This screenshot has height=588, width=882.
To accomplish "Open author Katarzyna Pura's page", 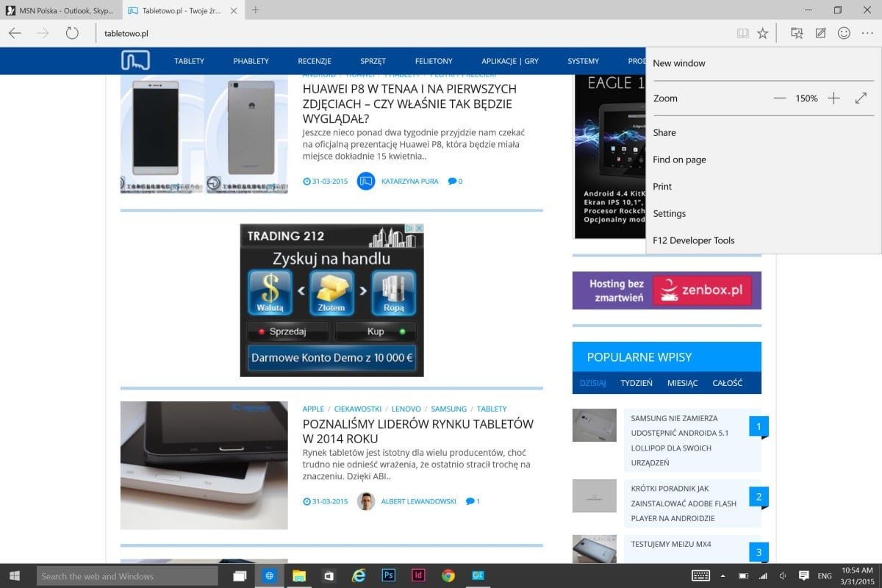I will pyautogui.click(x=410, y=181).
